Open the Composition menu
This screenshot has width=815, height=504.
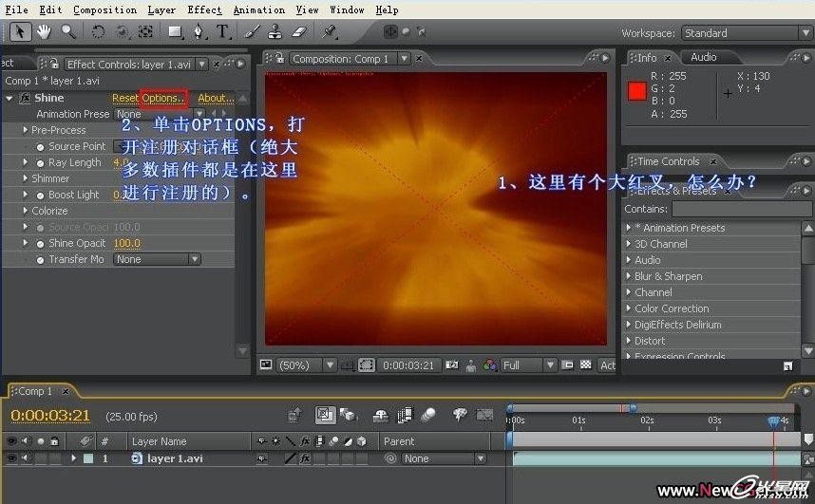pos(104,9)
